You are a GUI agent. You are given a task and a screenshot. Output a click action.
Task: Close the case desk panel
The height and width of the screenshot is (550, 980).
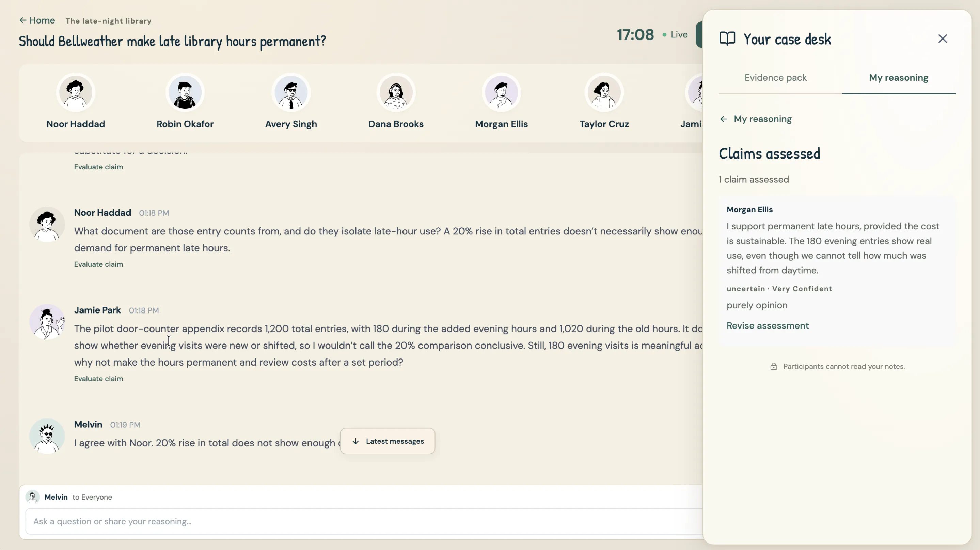tap(942, 39)
